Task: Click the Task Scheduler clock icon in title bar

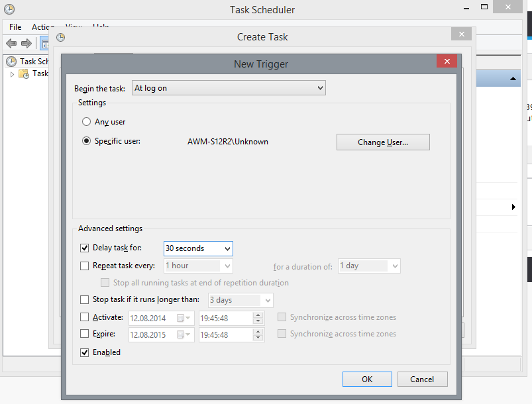Action: point(9,10)
